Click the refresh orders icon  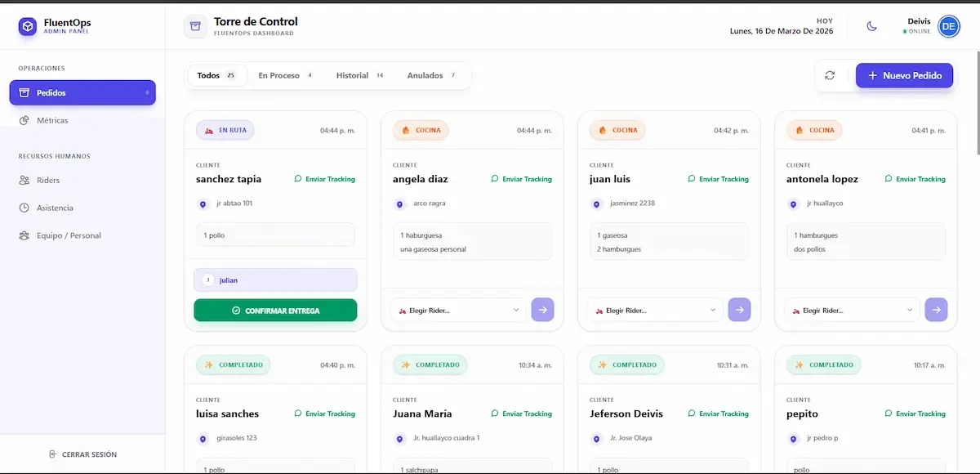tap(830, 75)
